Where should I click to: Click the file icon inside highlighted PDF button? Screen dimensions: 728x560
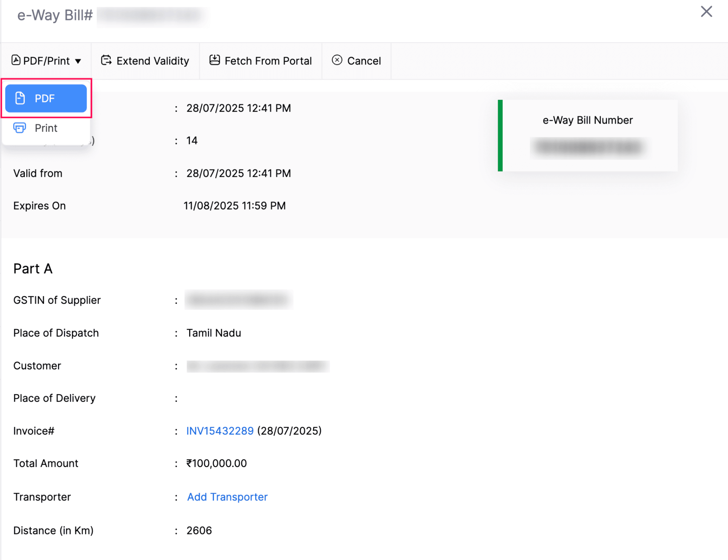click(20, 98)
